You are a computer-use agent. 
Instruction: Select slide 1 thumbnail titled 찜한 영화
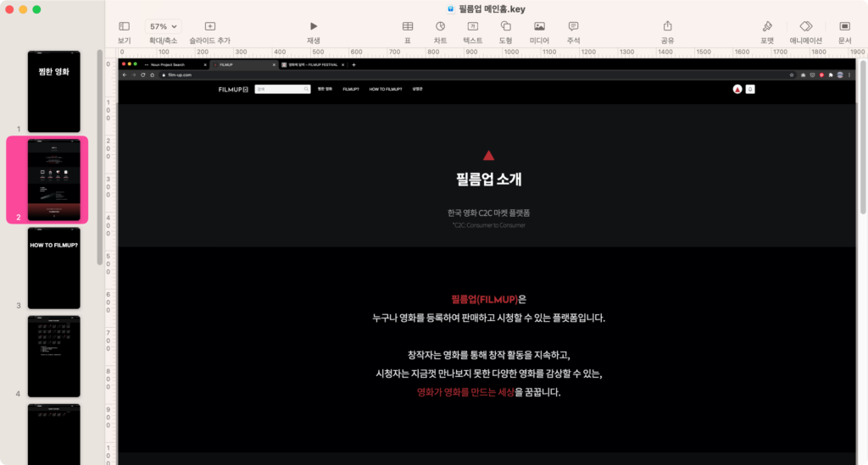(53, 91)
